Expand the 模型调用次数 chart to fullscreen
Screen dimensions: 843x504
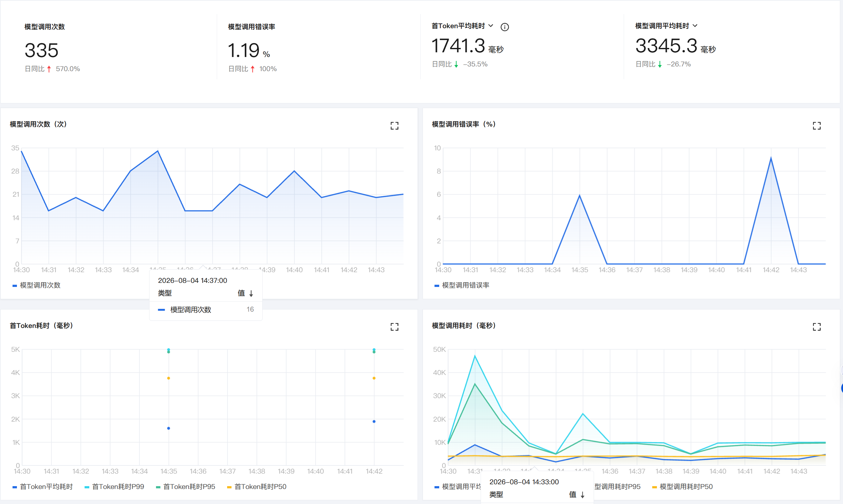pyautogui.click(x=394, y=126)
